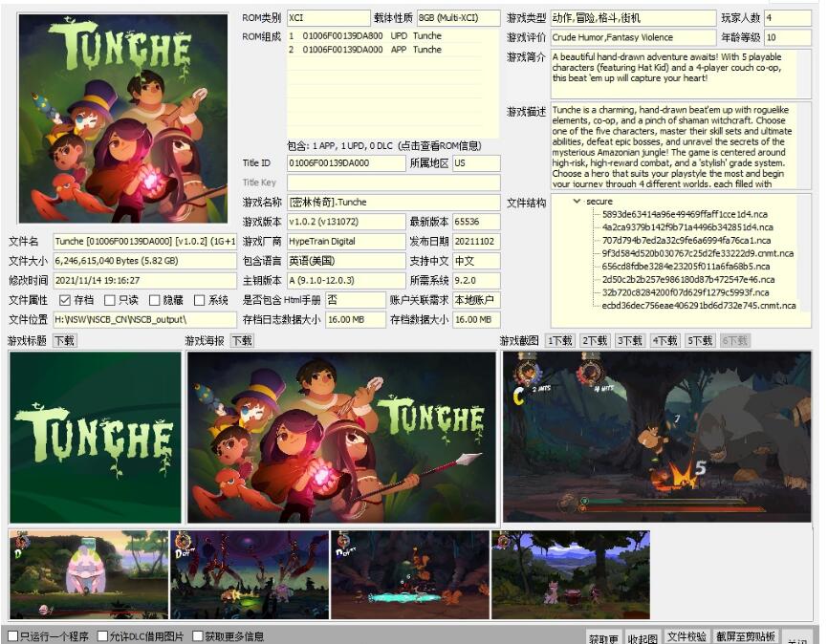Download screenshot with 2下载 button

tap(595, 341)
